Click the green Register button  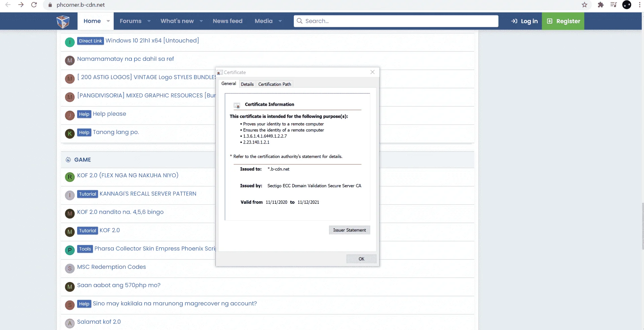(x=563, y=21)
